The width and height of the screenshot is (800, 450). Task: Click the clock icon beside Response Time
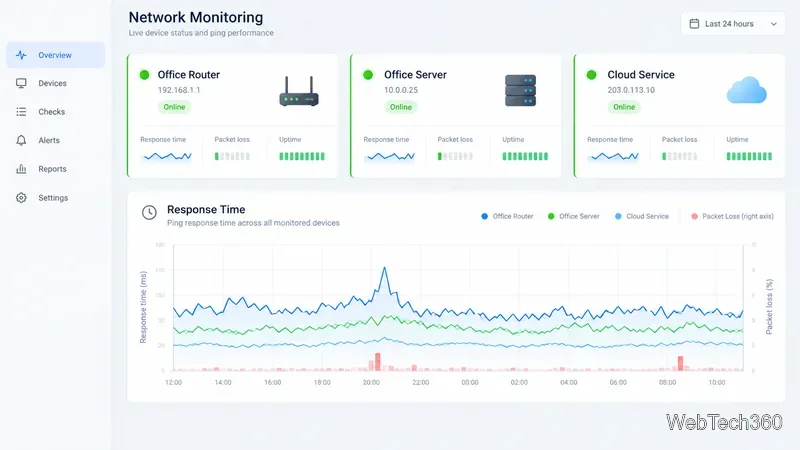[x=149, y=212]
